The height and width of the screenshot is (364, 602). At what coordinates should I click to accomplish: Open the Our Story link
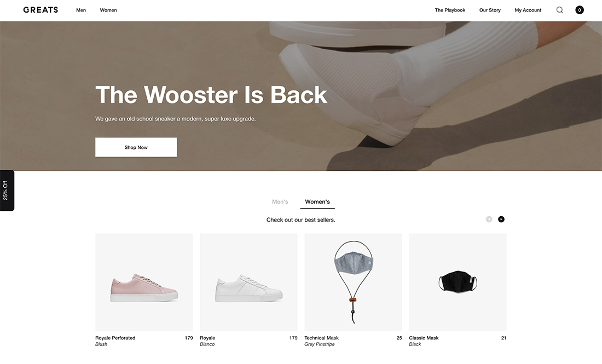(x=490, y=10)
